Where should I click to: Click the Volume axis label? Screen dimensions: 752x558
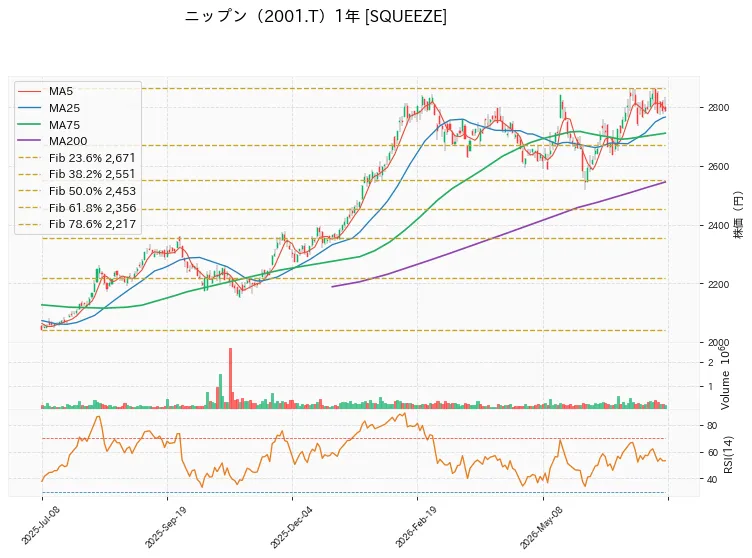[725, 390]
